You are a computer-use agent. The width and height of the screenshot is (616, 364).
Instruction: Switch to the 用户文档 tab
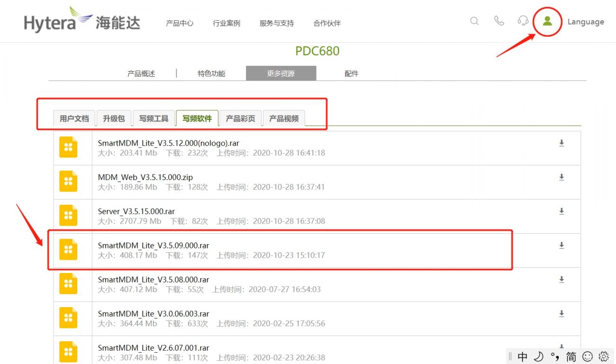[x=74, y=118]
